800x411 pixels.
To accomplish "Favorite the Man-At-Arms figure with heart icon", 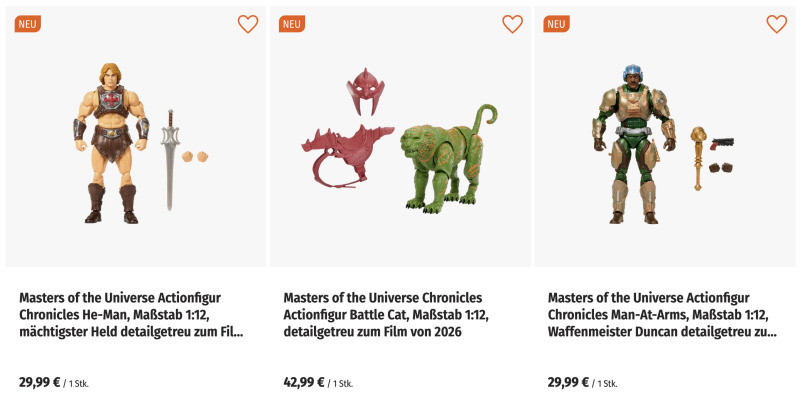I will (777, 24).
